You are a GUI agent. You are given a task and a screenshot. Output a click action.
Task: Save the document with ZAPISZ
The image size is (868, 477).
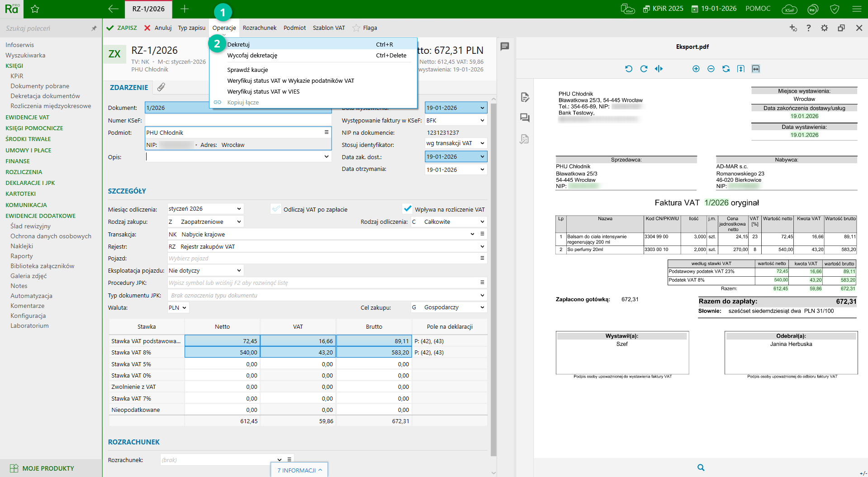122,28
